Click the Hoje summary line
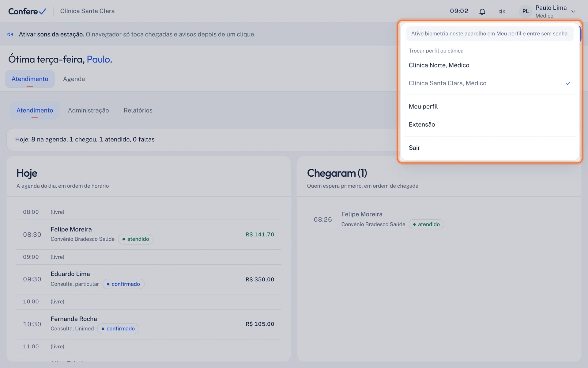The width and height of the screenshot is (588, 368). [x=85, y=140]
